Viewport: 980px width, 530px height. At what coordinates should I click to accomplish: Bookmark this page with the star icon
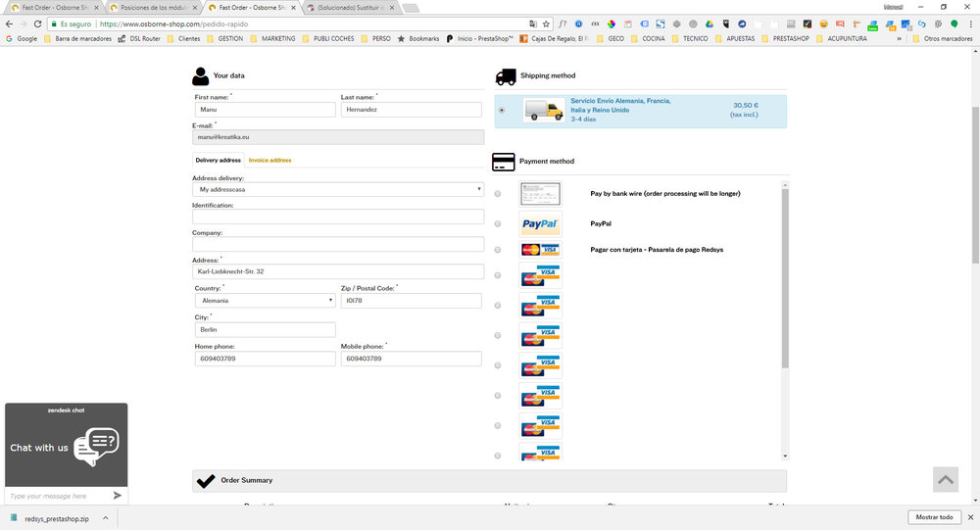pyautogui.click(x=546, y=24)
